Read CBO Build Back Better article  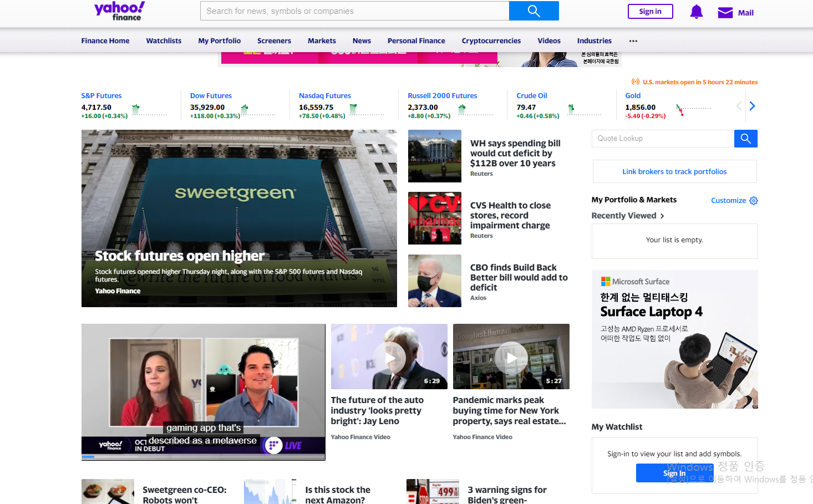click(x=519, y=277)
